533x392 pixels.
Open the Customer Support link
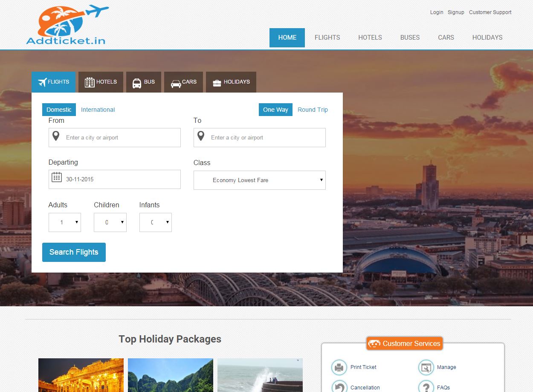pos(490,12)
